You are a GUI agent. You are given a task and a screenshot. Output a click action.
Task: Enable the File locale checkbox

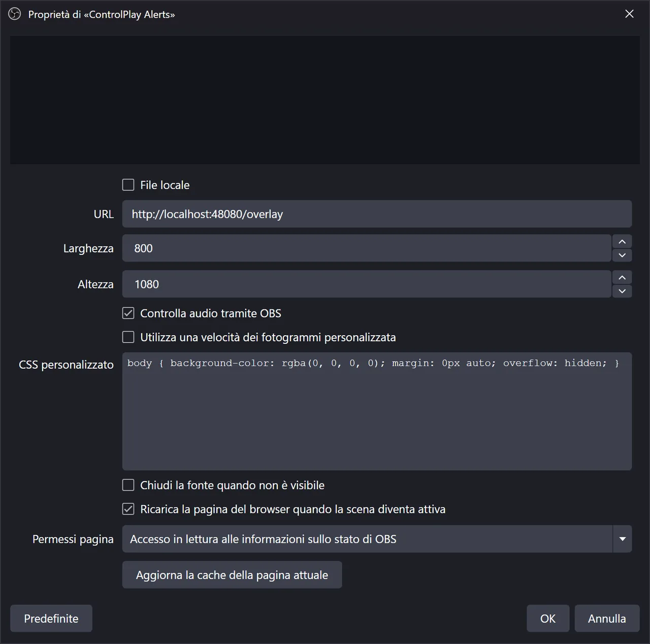pyautogui.click(x=128, y=185)
